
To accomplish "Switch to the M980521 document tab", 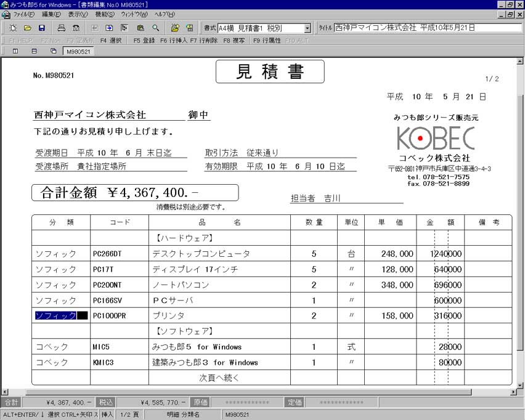I will (78, 52).
